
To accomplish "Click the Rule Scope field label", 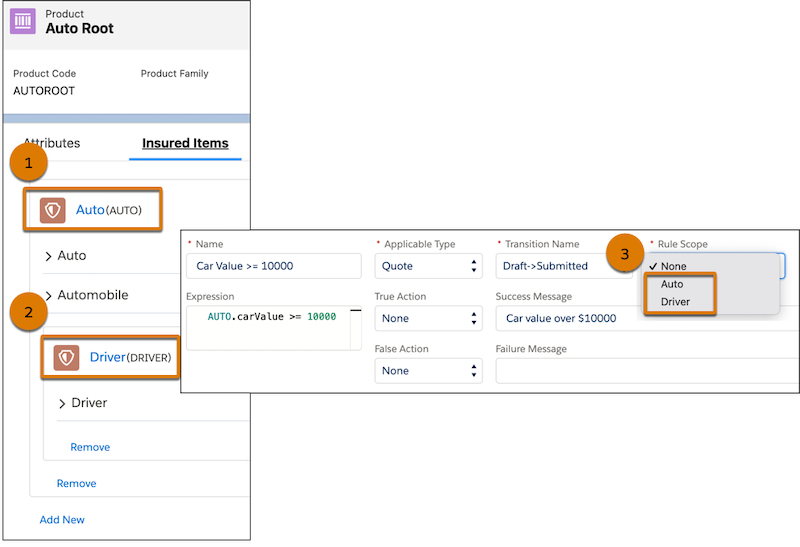I will pos(683,244).
